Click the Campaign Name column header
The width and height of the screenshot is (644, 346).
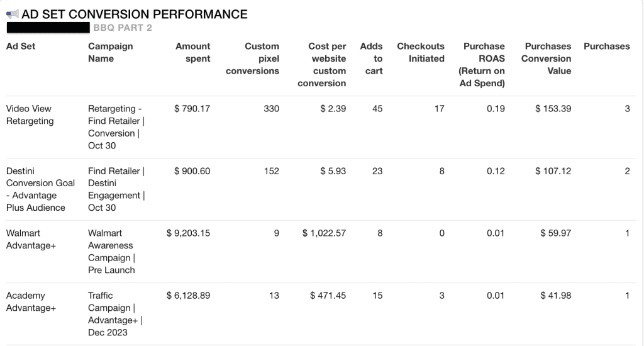(111, 52)
